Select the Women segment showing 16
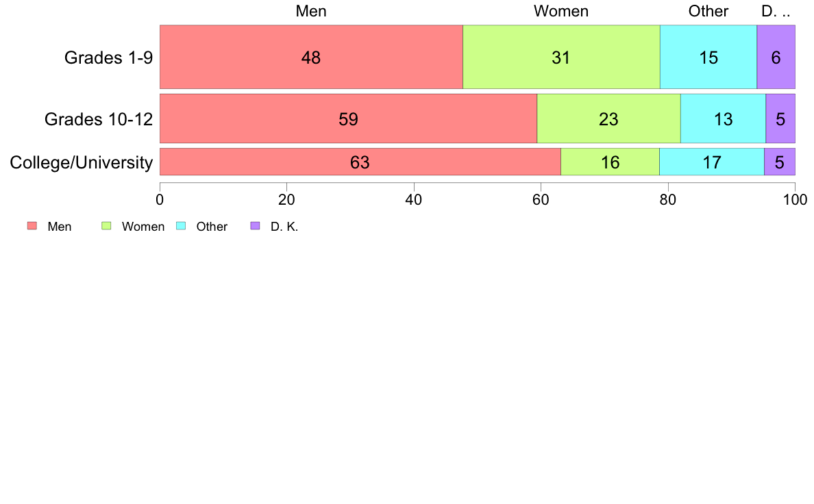Viewport: 814px width, 504px height. 610,162
